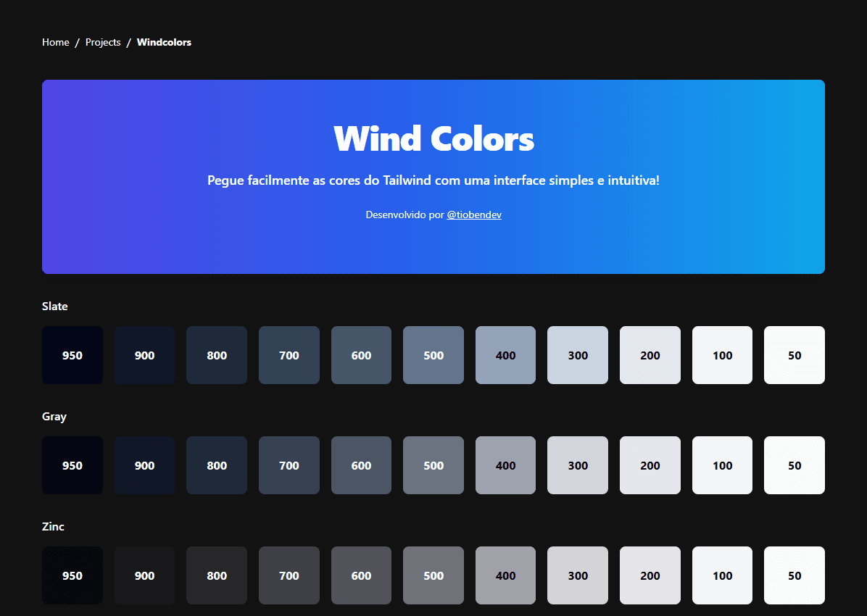The height and width of the screenshot is (616, 867).
Task: Select the Zinc 50 swatch
Action: point(795,575)
